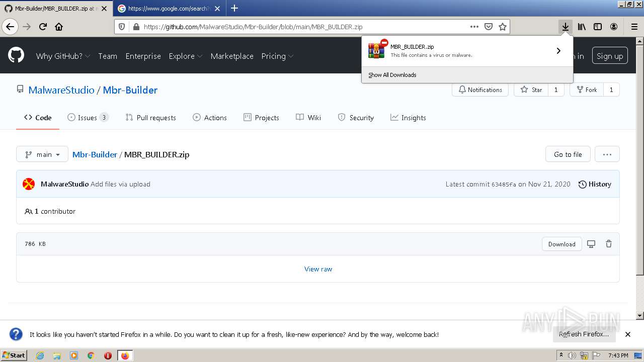
Task: Open the Firefox account avatar icon
Action: point(614,27)
